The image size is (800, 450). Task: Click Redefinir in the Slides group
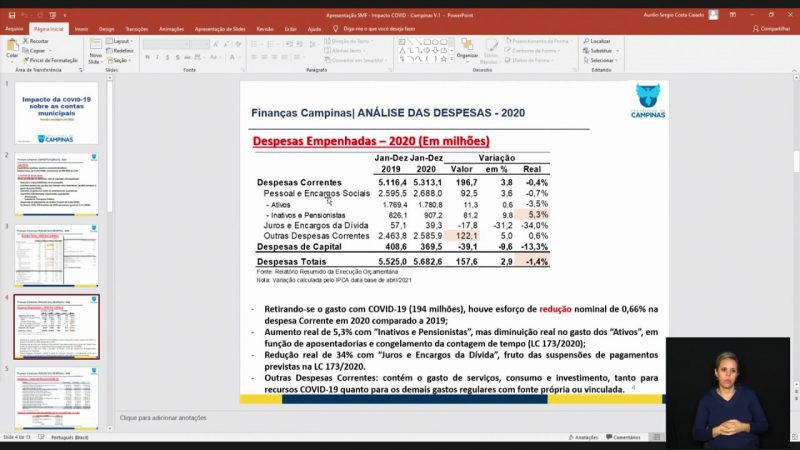122,50
